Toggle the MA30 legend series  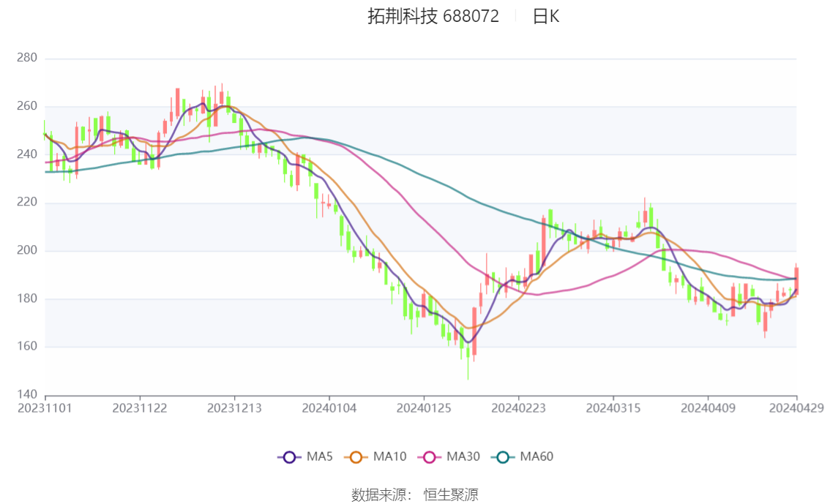(449, 457)
